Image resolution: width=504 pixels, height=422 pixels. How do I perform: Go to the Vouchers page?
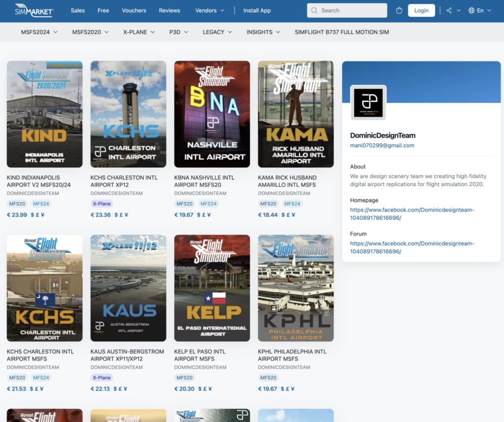point(134,10)
